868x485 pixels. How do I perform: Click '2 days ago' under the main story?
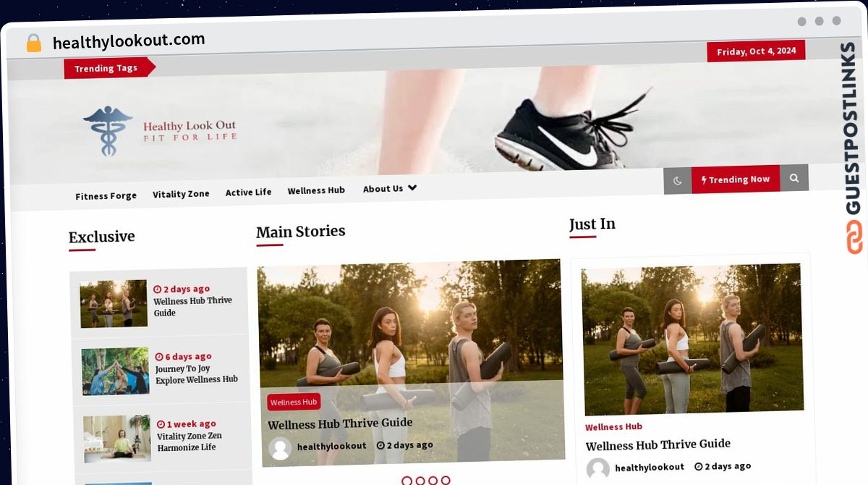point(405,445)
